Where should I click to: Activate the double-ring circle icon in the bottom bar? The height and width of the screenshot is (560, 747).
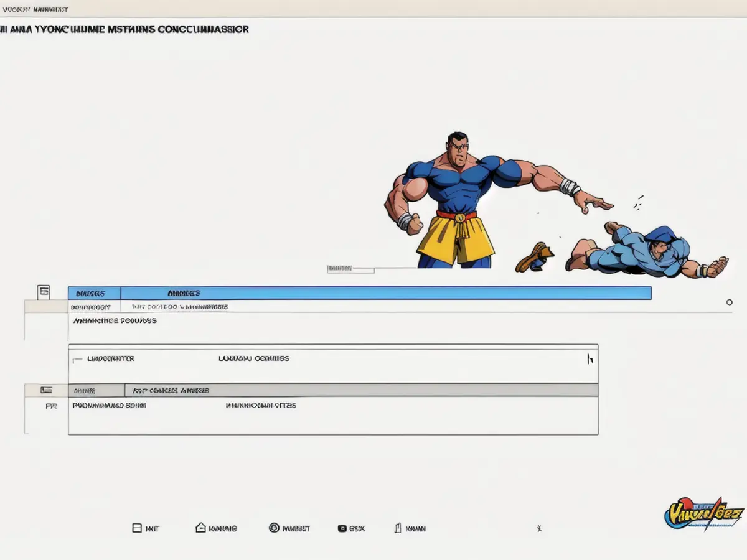click(x=274, y=528)
